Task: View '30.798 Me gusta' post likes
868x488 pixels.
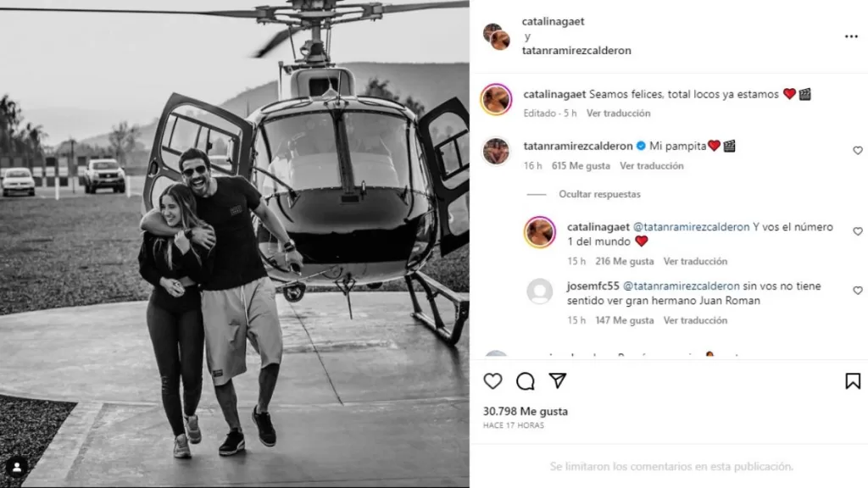Action: point(526,411)
